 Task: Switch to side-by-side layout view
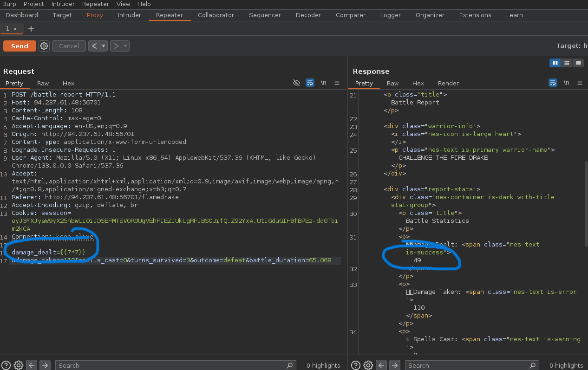555,63
